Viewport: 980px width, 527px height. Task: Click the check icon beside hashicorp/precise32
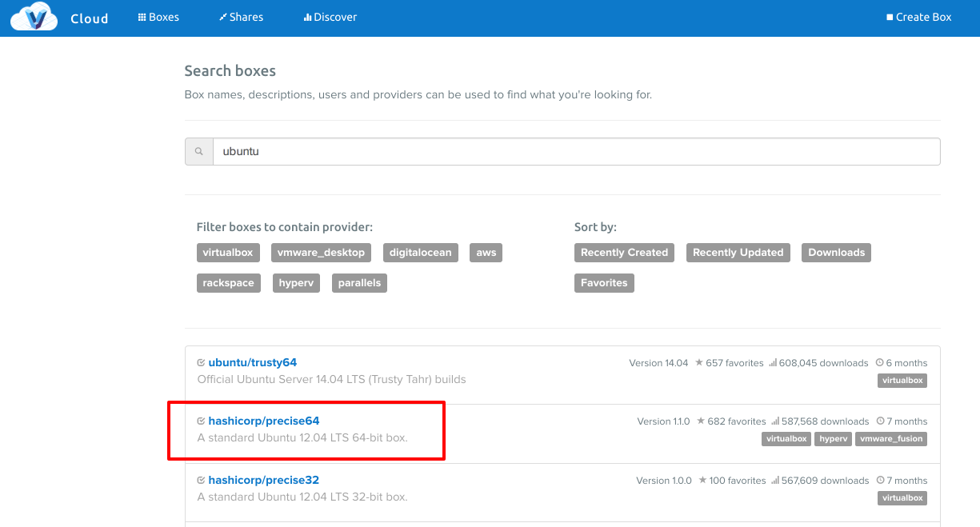[x=201, y=480]
